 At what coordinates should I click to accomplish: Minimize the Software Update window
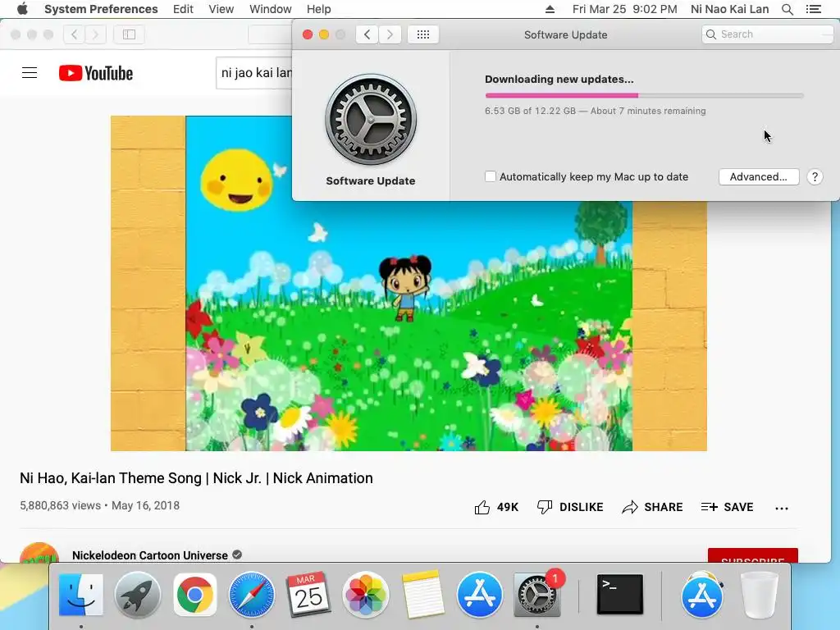[323, 34]
